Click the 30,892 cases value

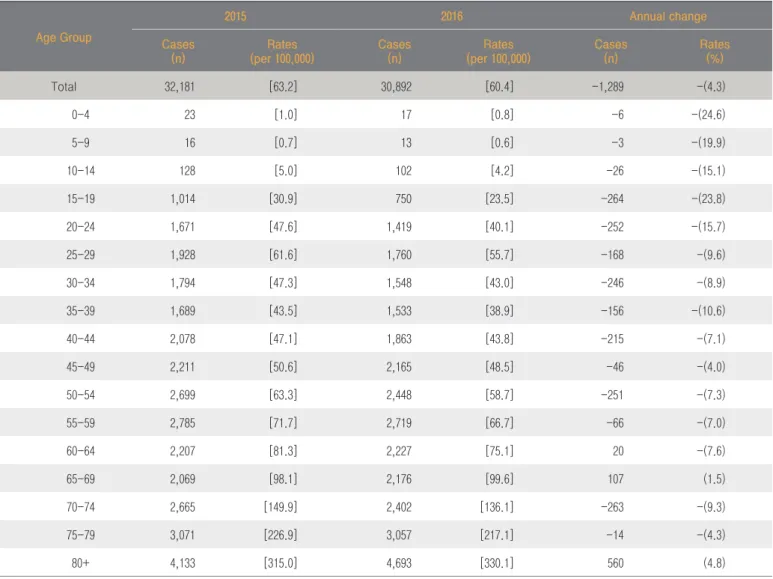396,87
